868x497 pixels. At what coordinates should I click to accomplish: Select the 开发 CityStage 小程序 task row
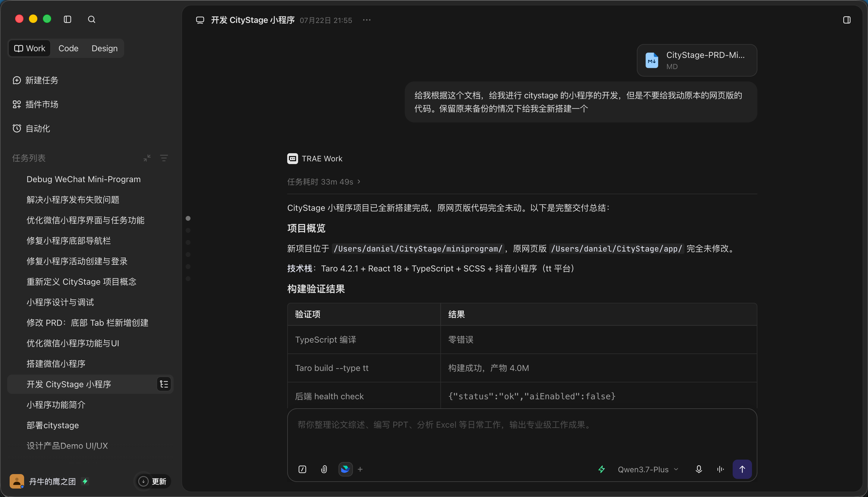click(90, 384)
